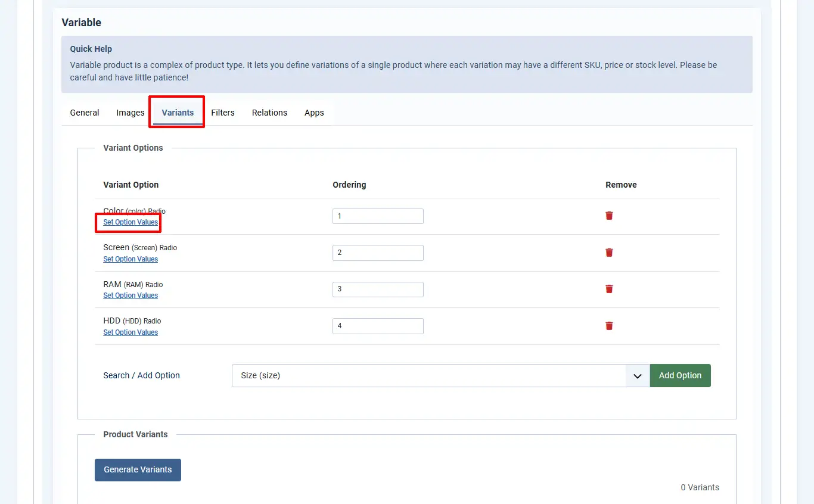Set option values for HDD
This screenshot has height=504, width=814.
pyautogui.click(x=131, y=332)
